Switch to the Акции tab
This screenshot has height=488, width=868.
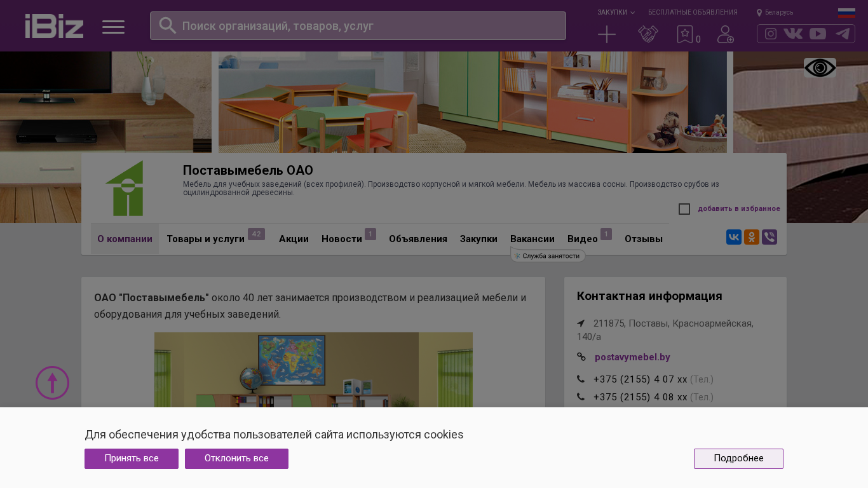(x=294, y=239)
